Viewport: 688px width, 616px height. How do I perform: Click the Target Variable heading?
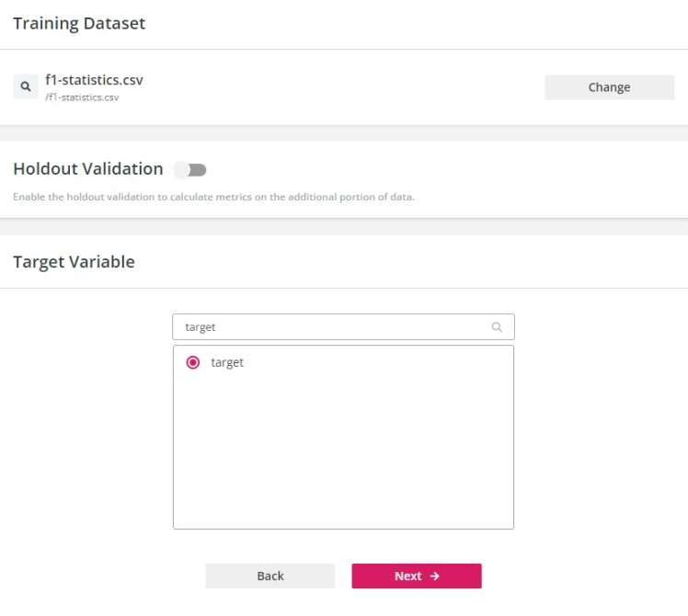coord(74,262)
